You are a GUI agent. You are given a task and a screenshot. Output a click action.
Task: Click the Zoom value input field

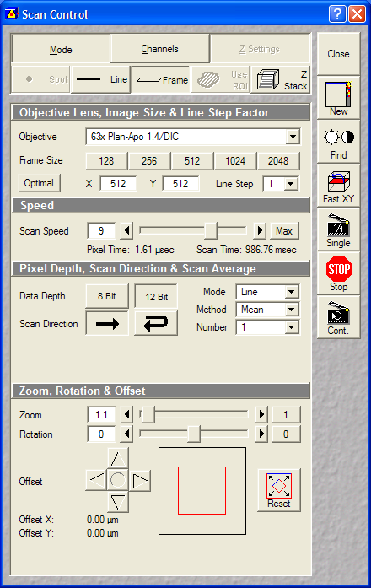(101, 415)
